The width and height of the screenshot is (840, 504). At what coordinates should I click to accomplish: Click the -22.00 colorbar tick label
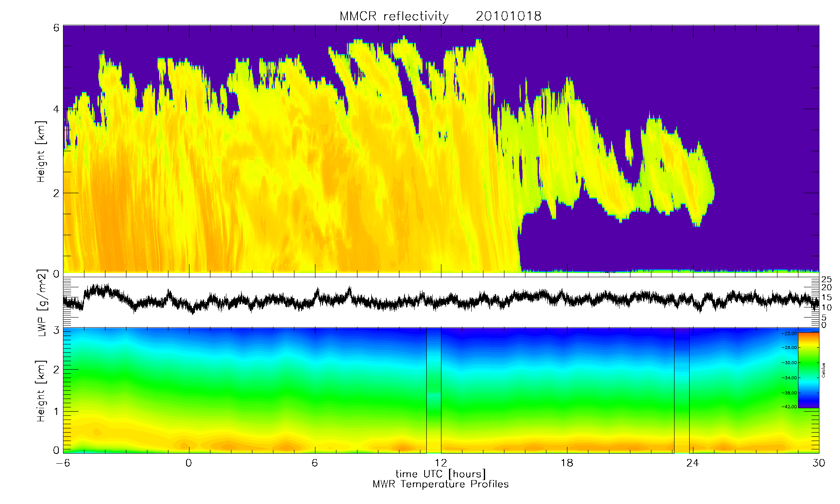[790, 333]
